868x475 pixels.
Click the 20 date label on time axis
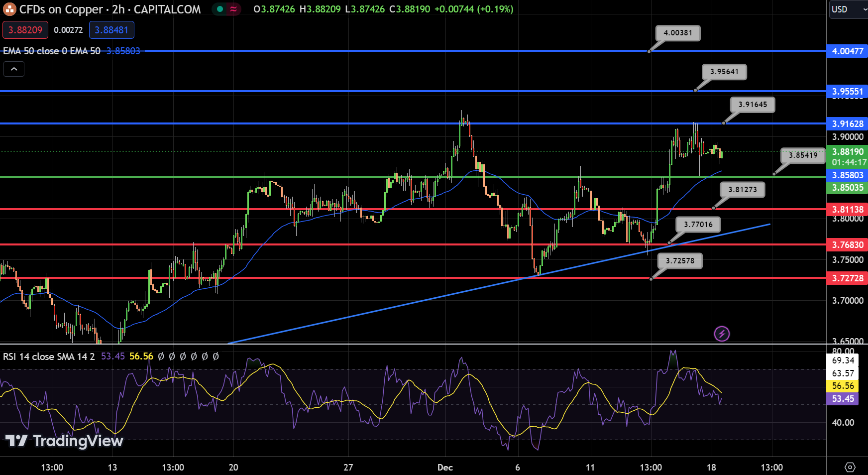click(233, 467)
